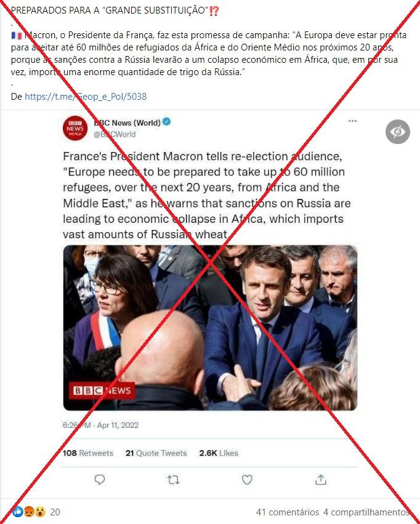420x524 pixels.
Task: View the 21 Quote Tweets
Action: 156,453
